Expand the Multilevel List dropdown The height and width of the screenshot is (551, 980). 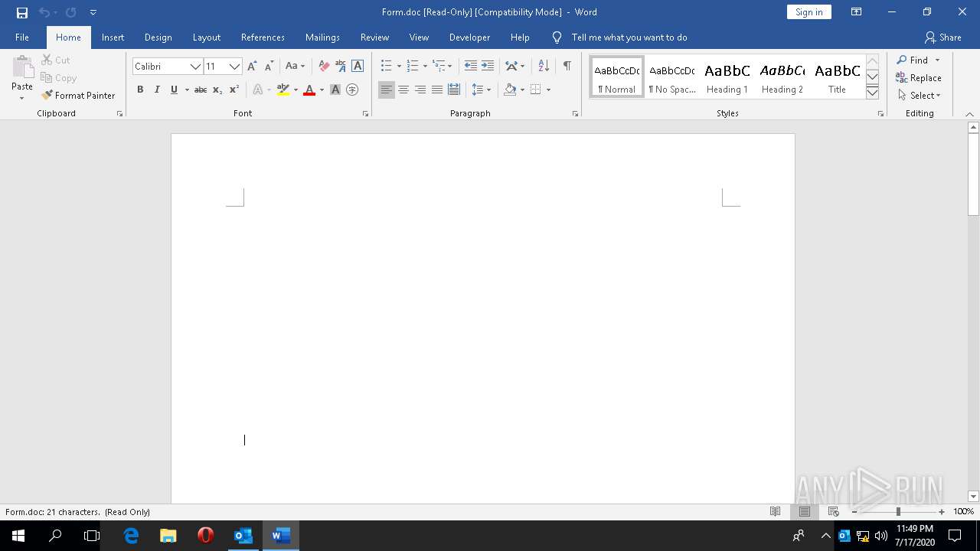(x=449, y=66)
